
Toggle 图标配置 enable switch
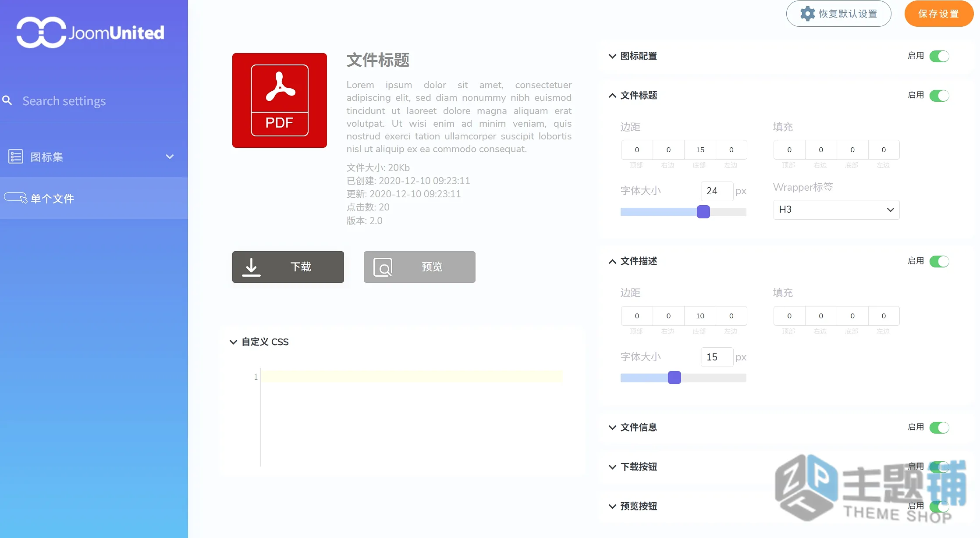(x=939, y=56)
